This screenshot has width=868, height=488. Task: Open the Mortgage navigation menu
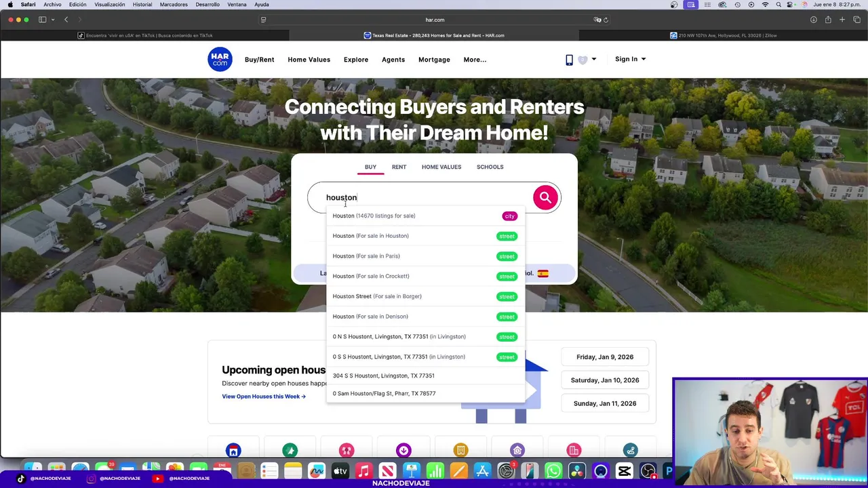(434, 60)
